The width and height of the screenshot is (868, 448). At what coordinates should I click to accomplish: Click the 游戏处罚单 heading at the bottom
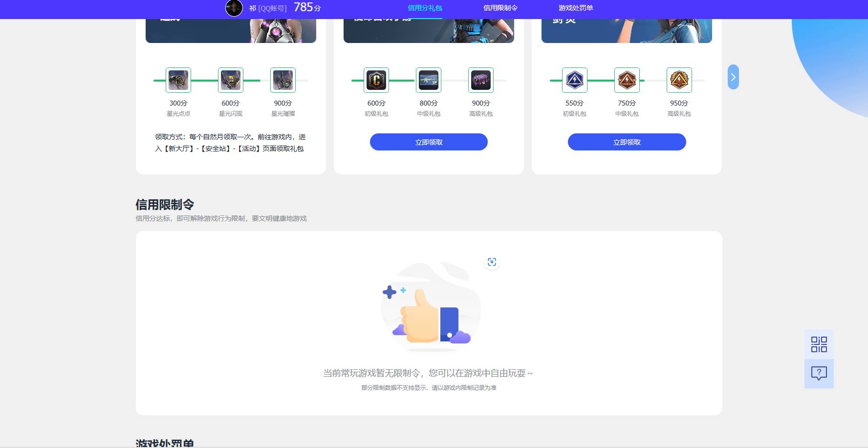165,443
